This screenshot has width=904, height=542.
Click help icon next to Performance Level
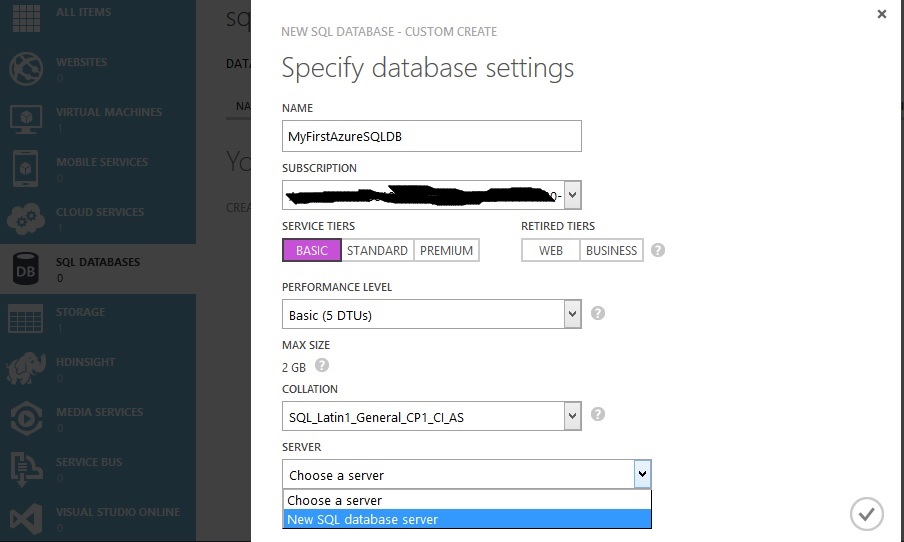(x=598, y=313)
